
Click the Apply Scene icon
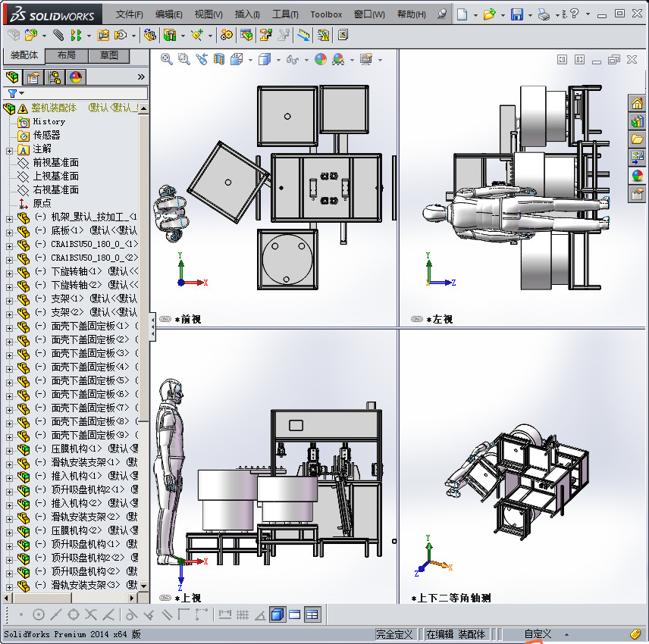click(338, 60)
